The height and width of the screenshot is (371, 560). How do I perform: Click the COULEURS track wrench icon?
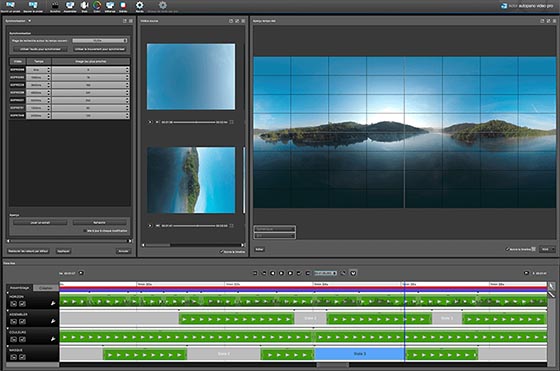pyautogui.click(x=53, y=339)
